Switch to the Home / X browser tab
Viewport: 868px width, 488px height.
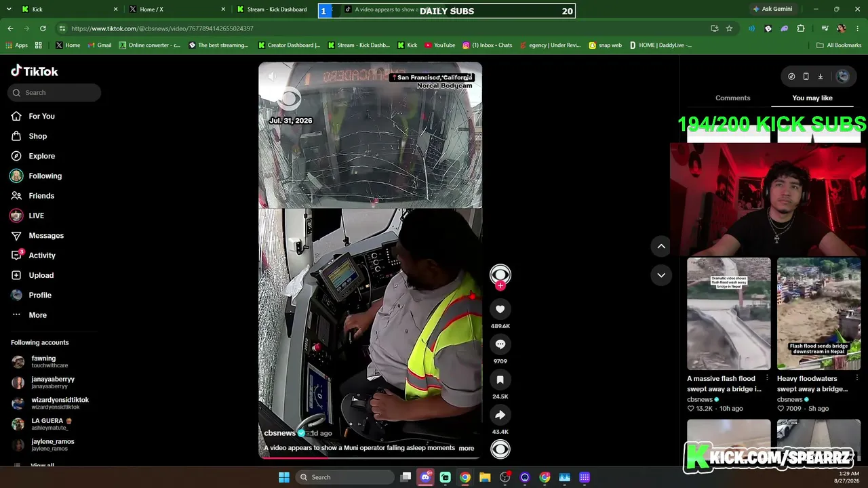pos(177,9)
